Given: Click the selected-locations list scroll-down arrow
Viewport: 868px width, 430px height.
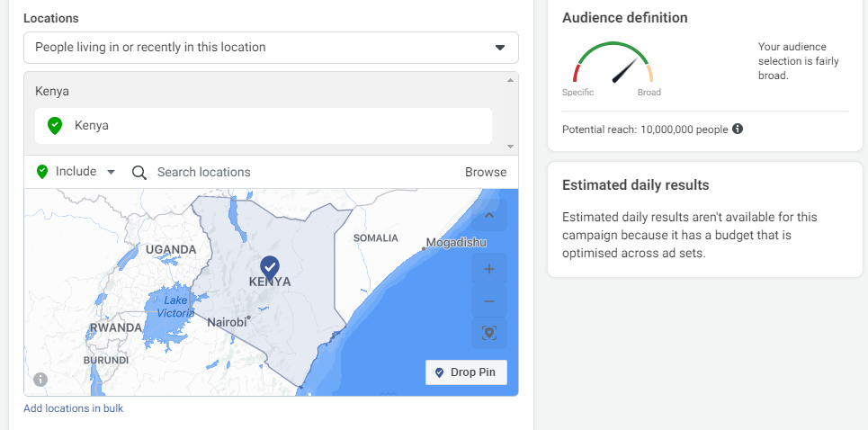Looking at the screenshot, I should click(x=511, y=146).
